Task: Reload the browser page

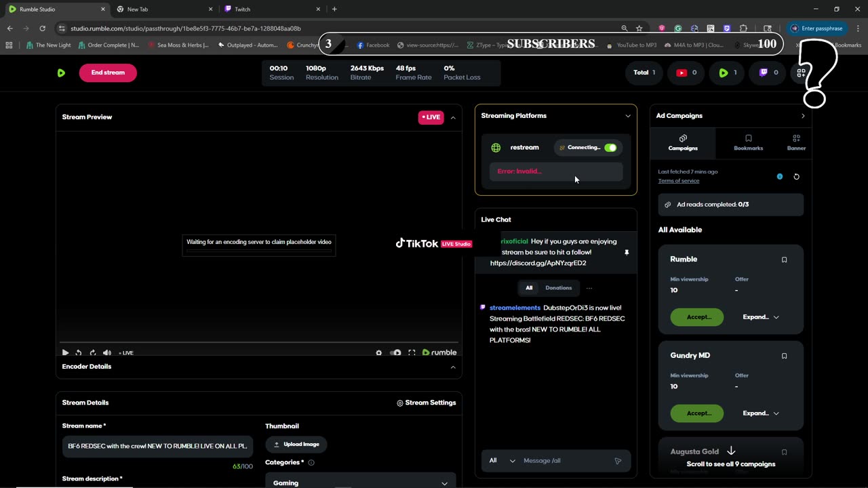Action: tap(42, 28)
